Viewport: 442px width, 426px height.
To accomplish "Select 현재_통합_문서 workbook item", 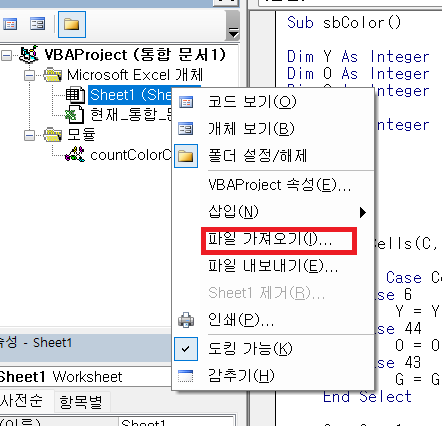I will click(x=131, y=115).
